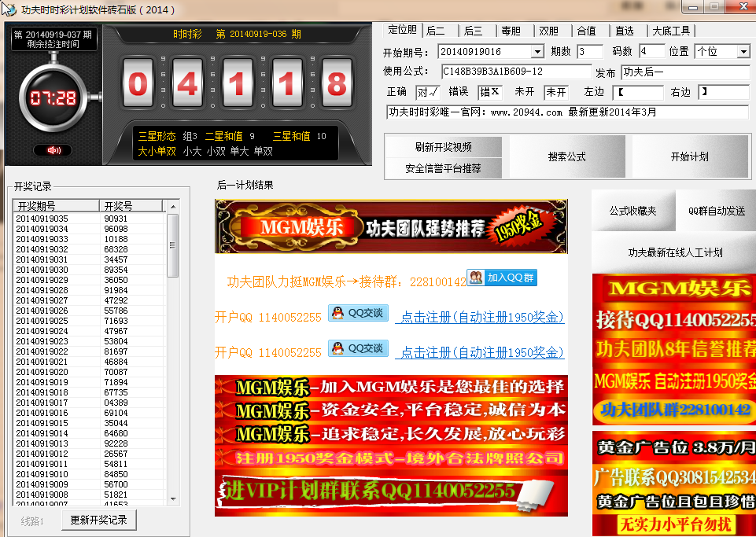This screenshot has height=537, width=756.
Task: Click into the 码数 field
Action: pos(651,52)
